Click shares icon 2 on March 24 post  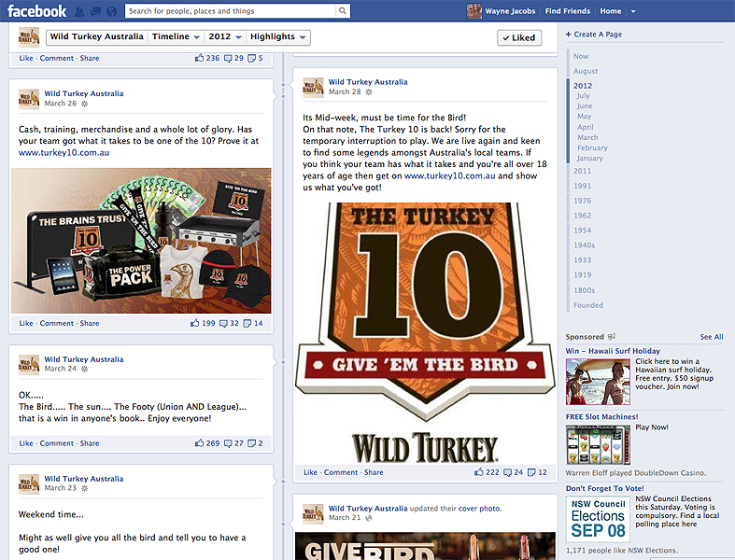click(252, 443)
